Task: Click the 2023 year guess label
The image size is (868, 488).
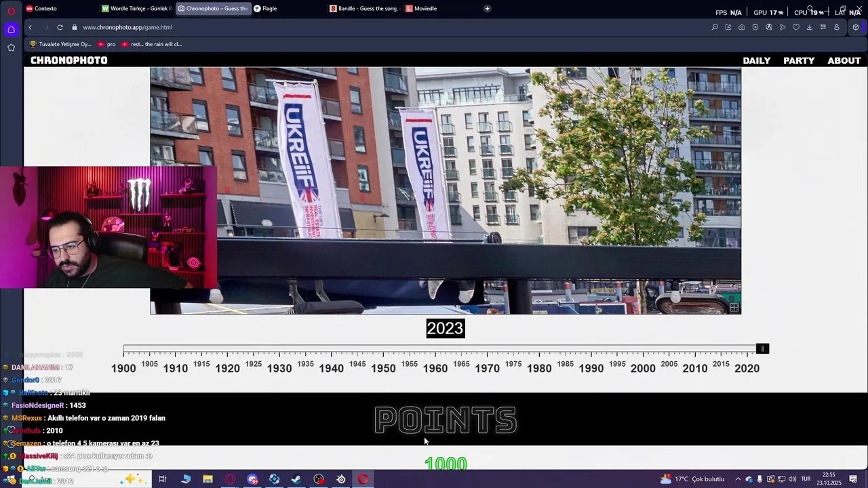Action: coord(446,328)
